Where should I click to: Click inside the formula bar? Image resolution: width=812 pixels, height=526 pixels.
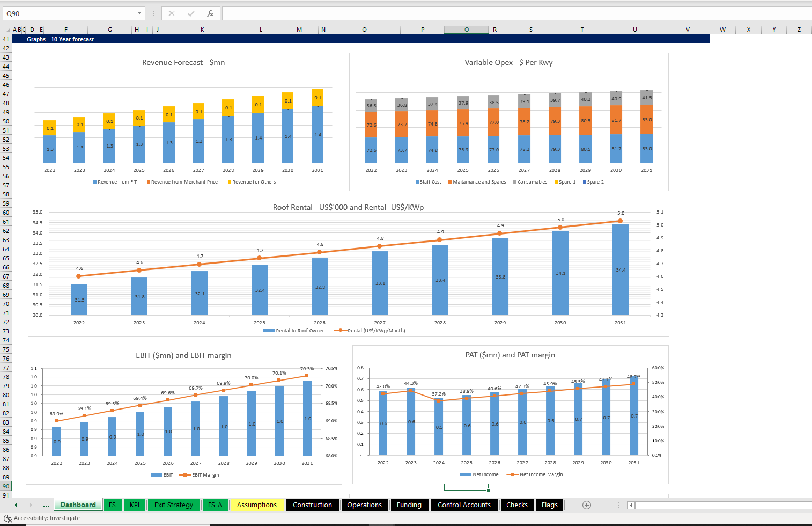coord(375,13)
